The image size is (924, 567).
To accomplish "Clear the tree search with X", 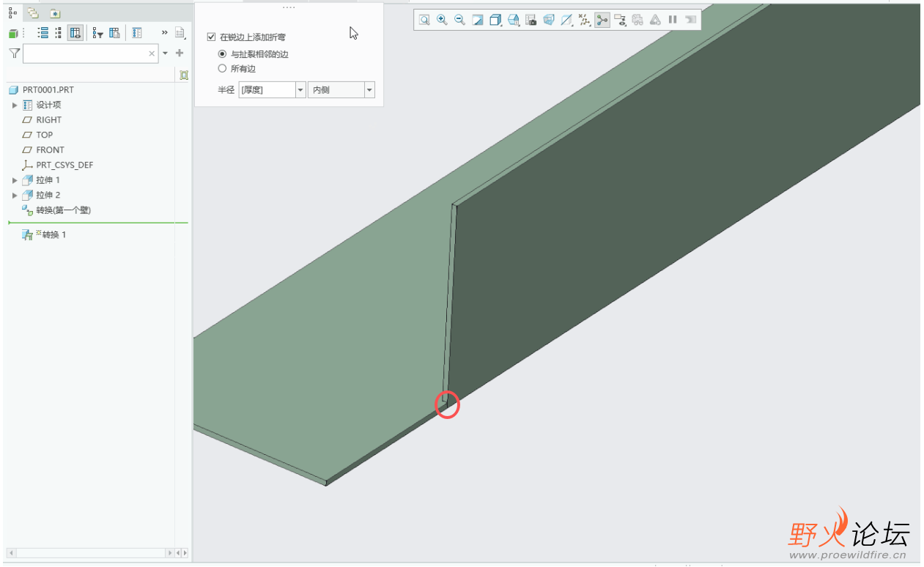I will point(152,53).
